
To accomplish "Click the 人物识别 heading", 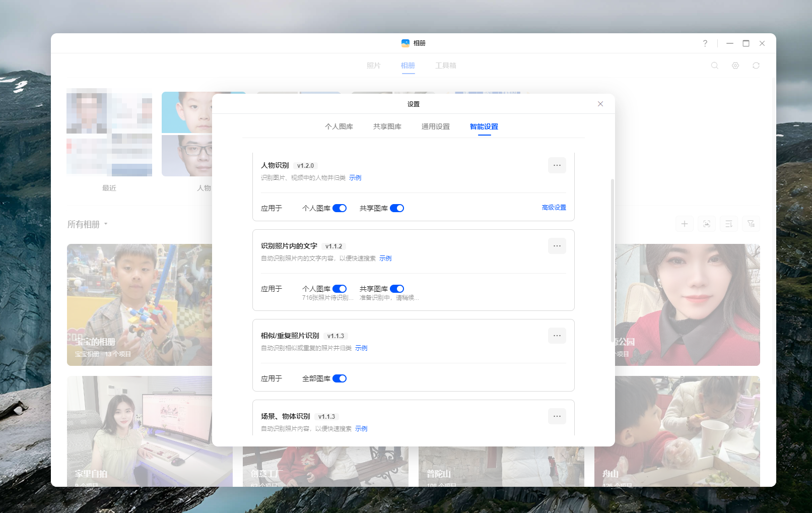I will [275, 165].
